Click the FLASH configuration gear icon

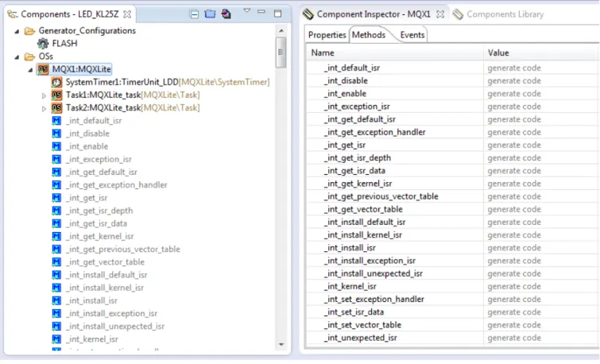[x=43, y=43]
